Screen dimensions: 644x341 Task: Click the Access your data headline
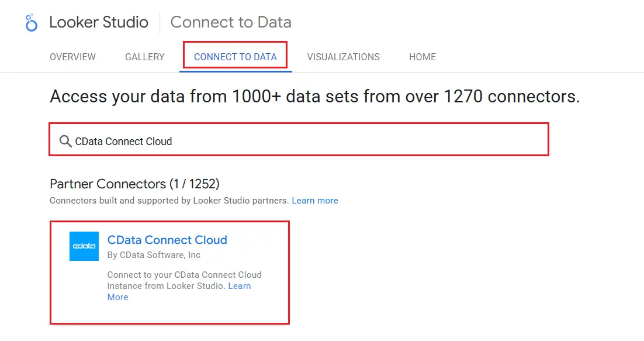coord(314,97)
